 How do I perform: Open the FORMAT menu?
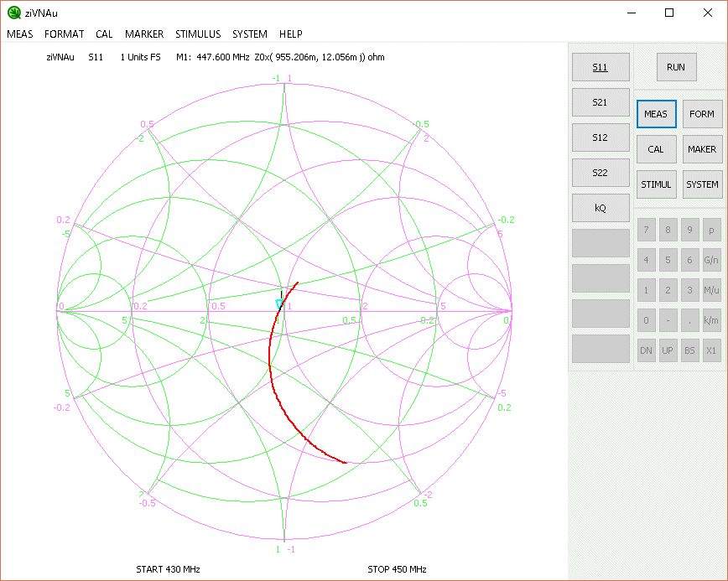(x=64, y=34)
